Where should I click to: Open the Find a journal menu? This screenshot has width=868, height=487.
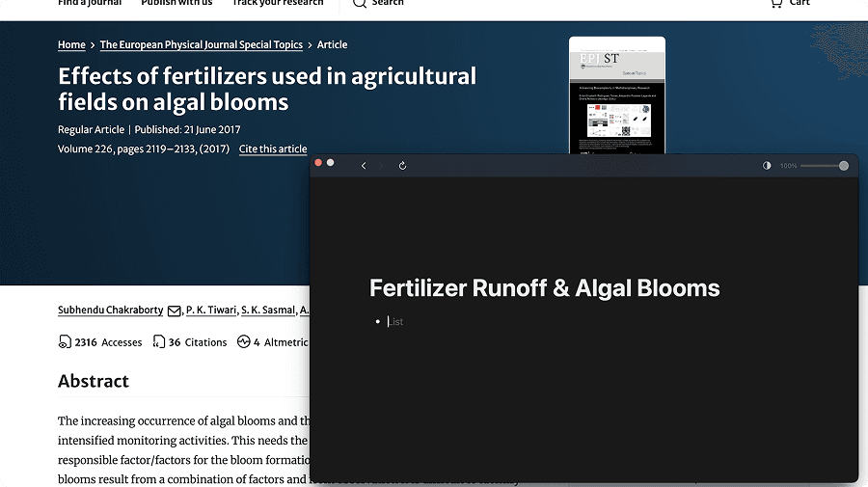(90, 3)
